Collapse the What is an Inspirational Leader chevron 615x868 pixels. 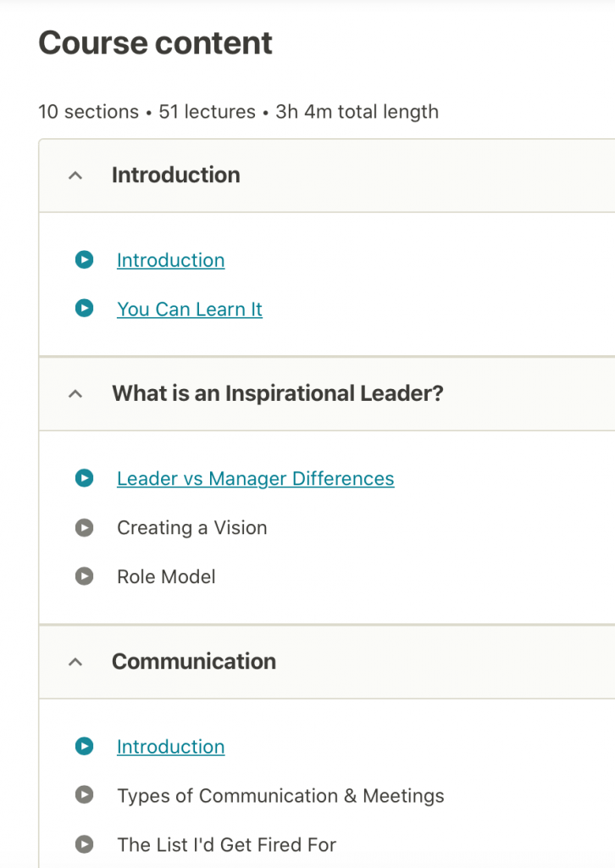tap(75, 393)
